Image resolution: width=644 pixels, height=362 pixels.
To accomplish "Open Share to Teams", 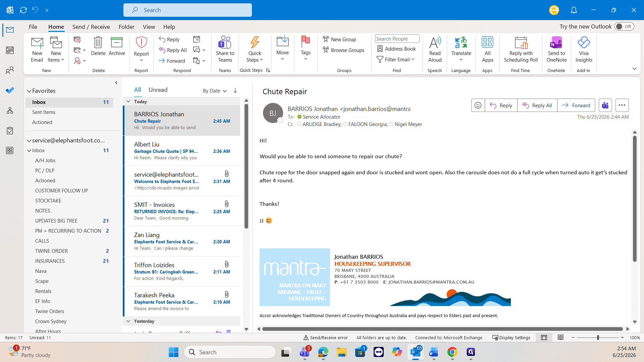I will point(225,49).
